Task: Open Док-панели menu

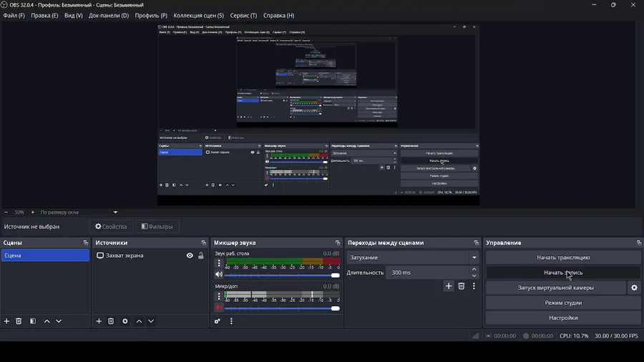Action: pos(109,16)
